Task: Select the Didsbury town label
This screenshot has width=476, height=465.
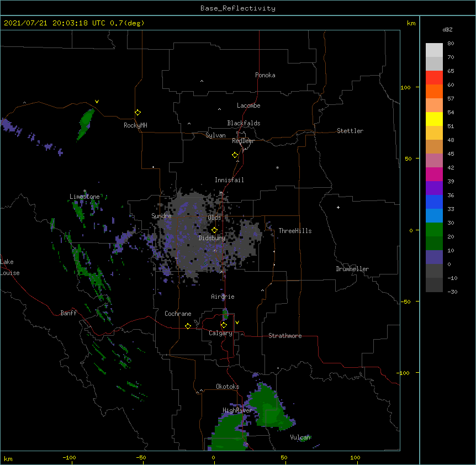Action: tap(212, 238)
